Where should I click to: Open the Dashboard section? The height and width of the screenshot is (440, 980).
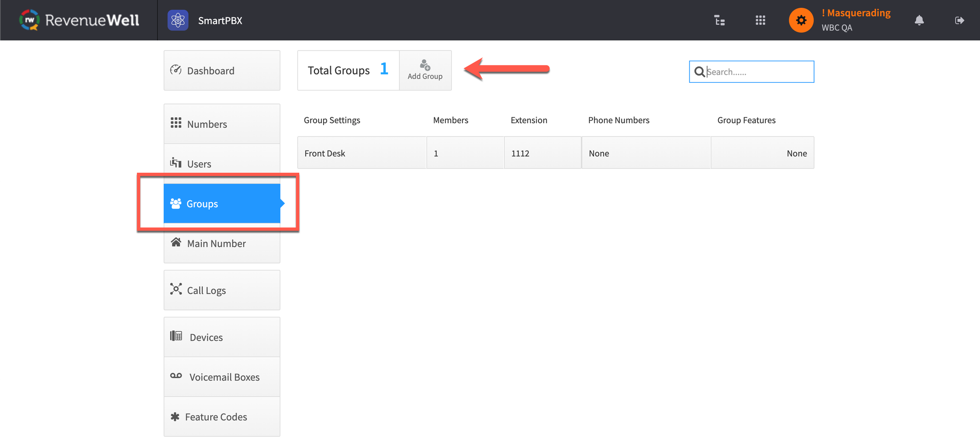222,70
